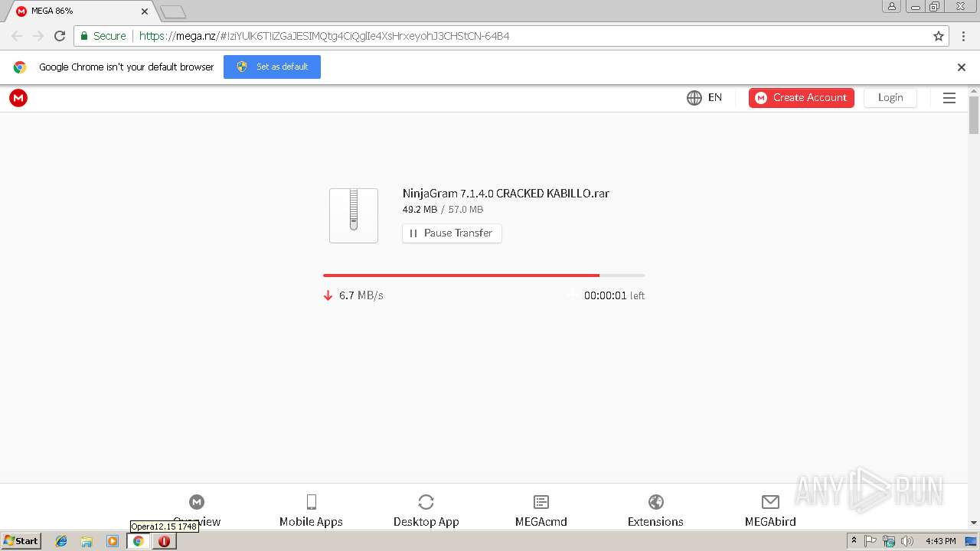Show hidden system tray icons
The height and width of the screenshot is (551, 980).
click(854, 541)
